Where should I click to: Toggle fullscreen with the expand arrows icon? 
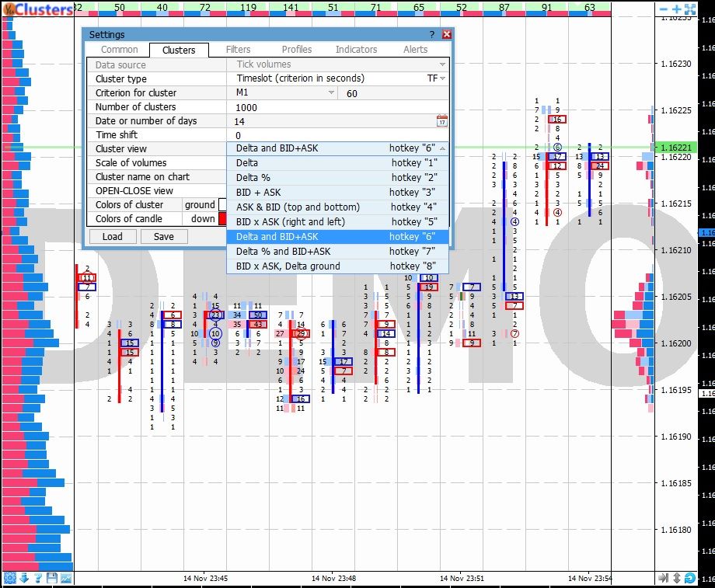690,9
